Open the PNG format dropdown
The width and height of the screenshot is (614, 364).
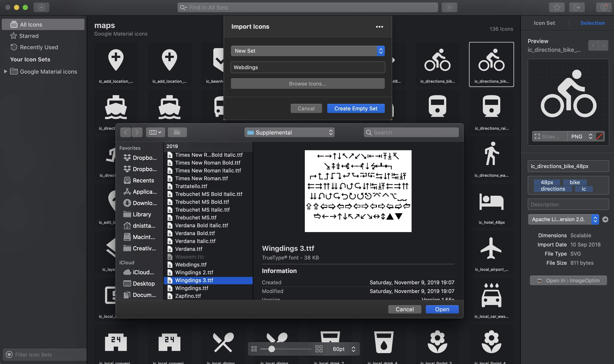581,136
